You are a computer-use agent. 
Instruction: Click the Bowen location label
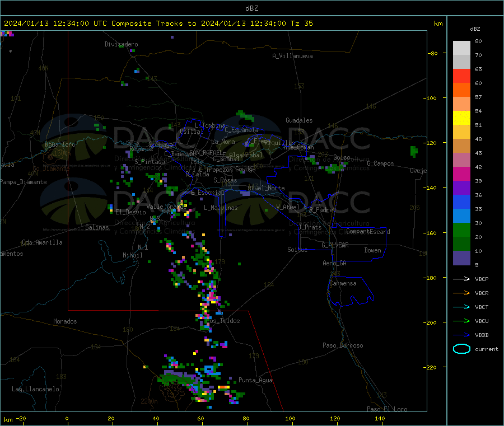click(x=372, y=250)
